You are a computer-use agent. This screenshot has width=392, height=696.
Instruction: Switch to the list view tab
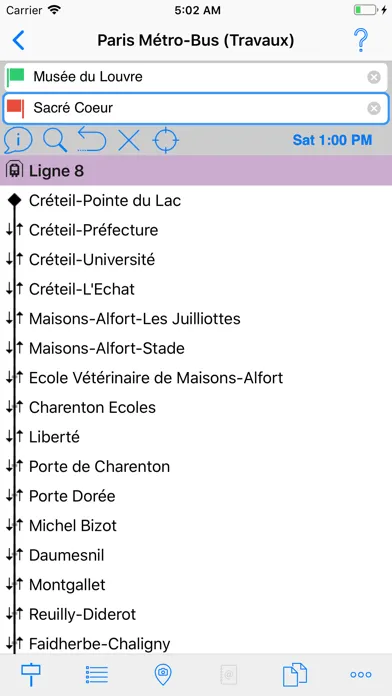(x=97, y=674)
